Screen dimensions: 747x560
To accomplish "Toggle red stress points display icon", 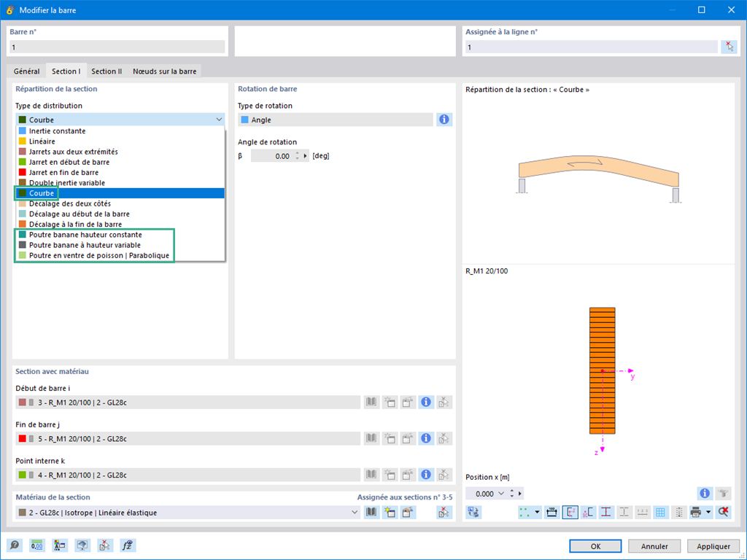I will point(606,512).
